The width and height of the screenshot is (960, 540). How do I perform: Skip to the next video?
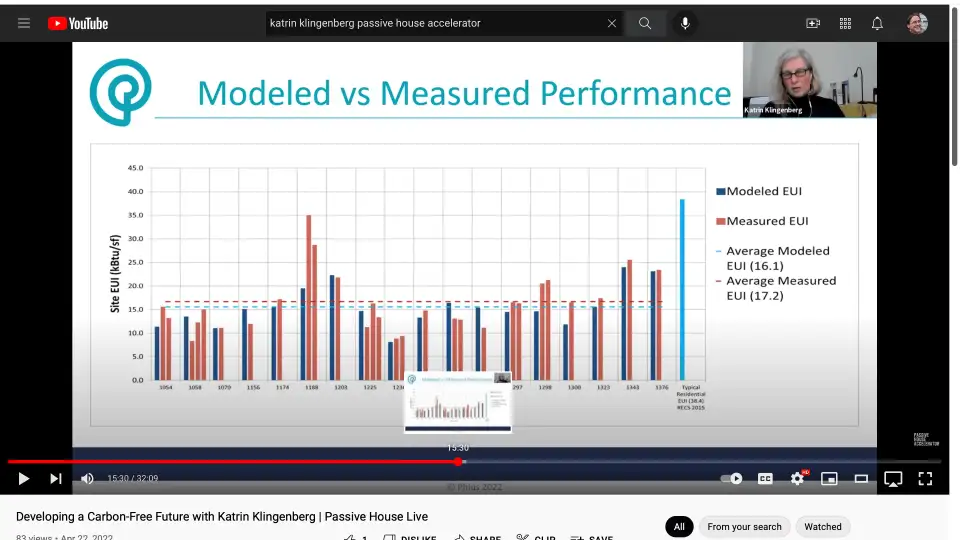coord(56,479)
